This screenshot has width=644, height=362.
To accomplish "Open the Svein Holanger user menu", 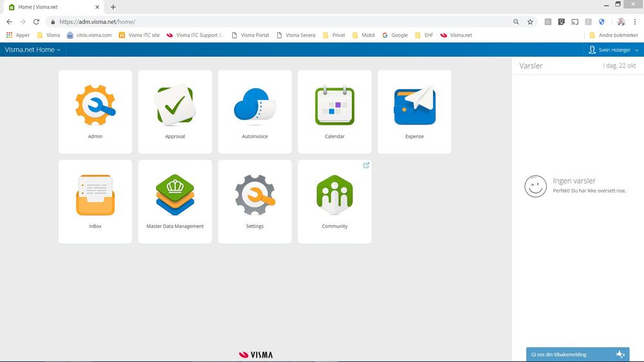I will coord(614,50).
